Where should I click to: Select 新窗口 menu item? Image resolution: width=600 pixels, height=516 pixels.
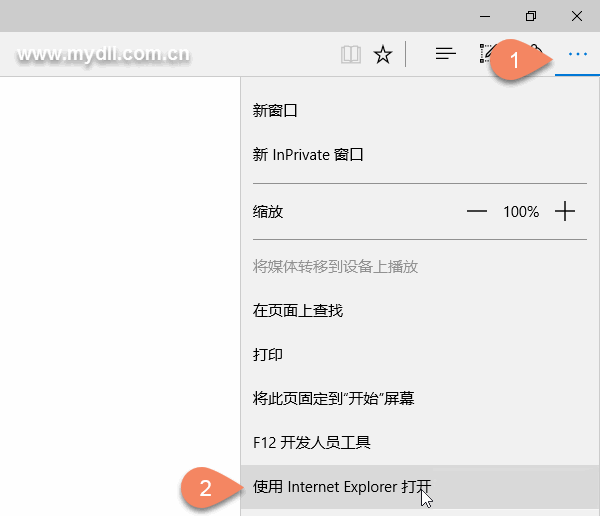click(x=420, y=111)
